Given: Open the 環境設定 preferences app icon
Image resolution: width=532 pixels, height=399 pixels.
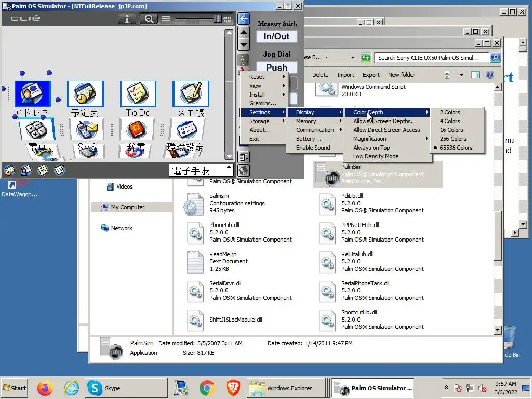Looking at the screenshot, I should (x=187, y=129).
